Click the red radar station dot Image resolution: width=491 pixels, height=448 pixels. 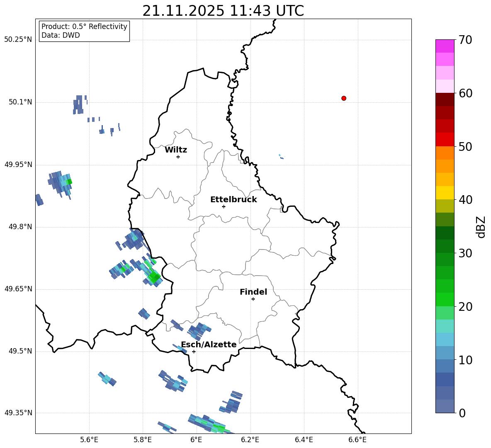(x=344, y=98)
